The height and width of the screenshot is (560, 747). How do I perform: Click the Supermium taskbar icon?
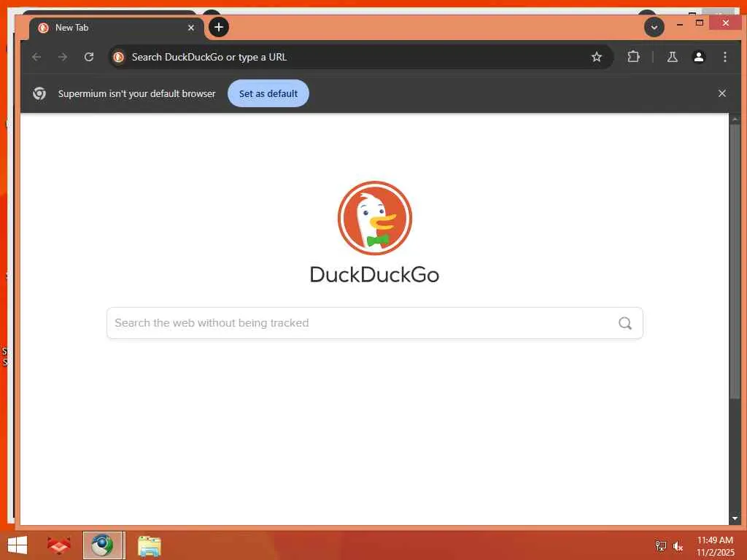pos(104,545)
